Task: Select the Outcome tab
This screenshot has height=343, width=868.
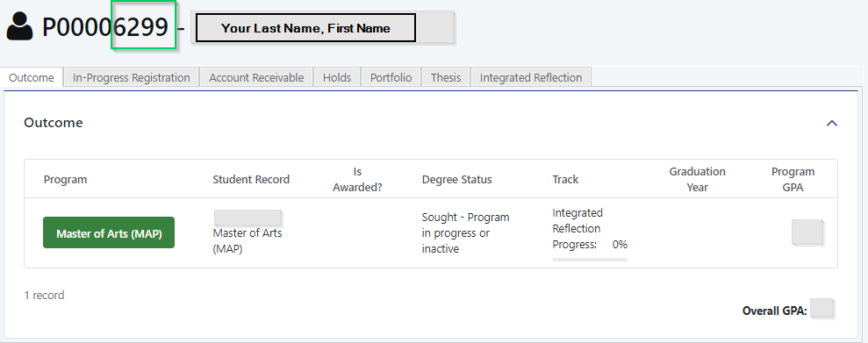Action: [x=32, y=77]
